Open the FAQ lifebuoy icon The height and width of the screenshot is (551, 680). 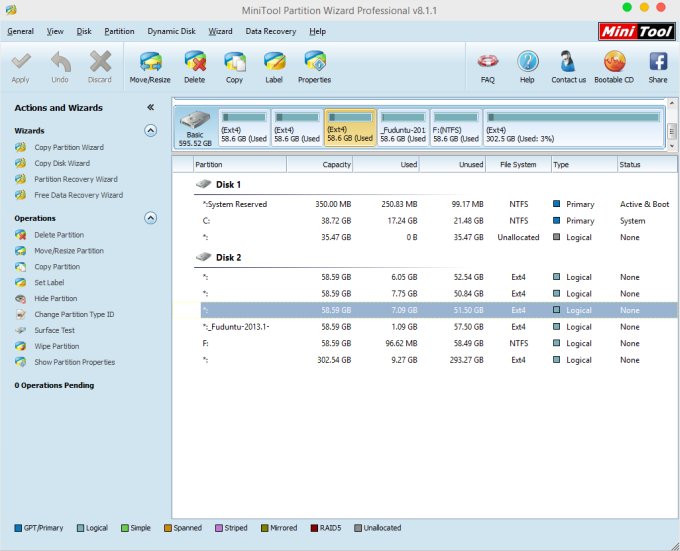(x=487, y=62)
